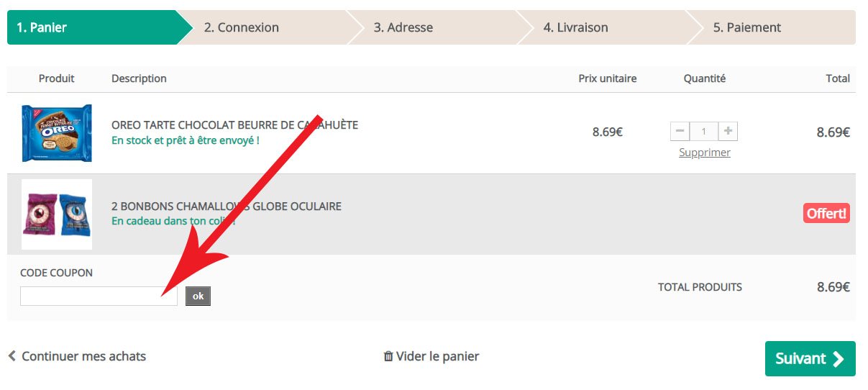Jump to the 3. Adresse step
868x390 pixels.
tap(403, 28)
